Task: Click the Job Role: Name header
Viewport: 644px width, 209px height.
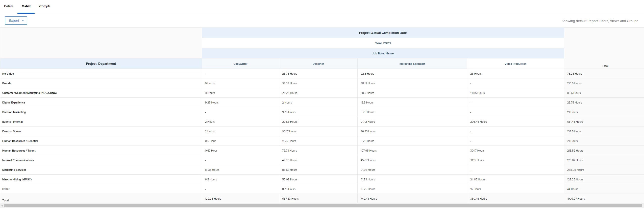Action: tap(383, 53)
